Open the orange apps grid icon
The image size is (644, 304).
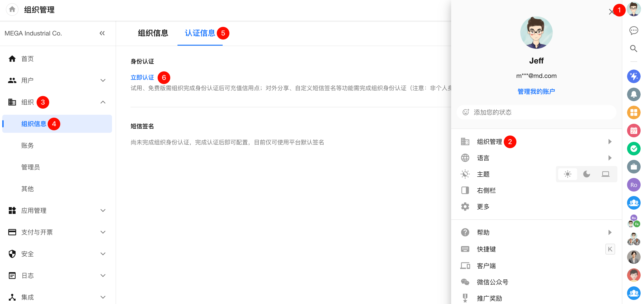pos(634,112)
